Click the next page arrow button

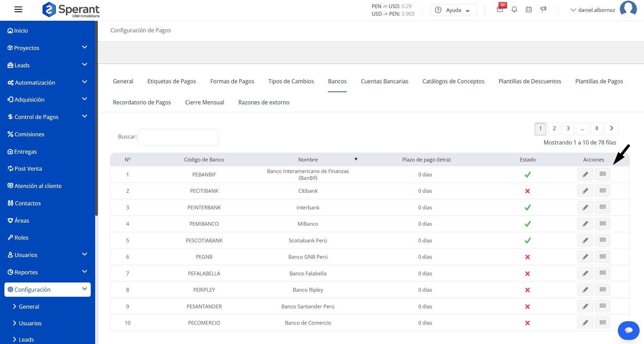point(611,128)
